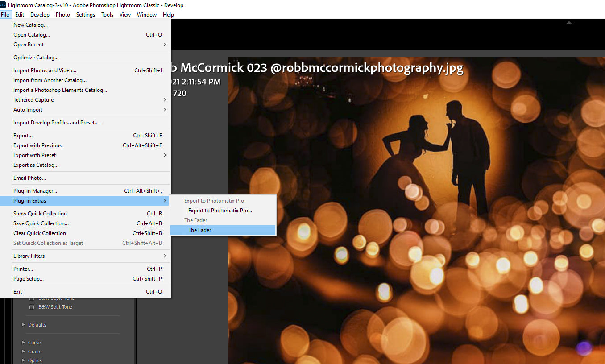
Task: Open the Develop menu
Action: (x=40, y=15)
